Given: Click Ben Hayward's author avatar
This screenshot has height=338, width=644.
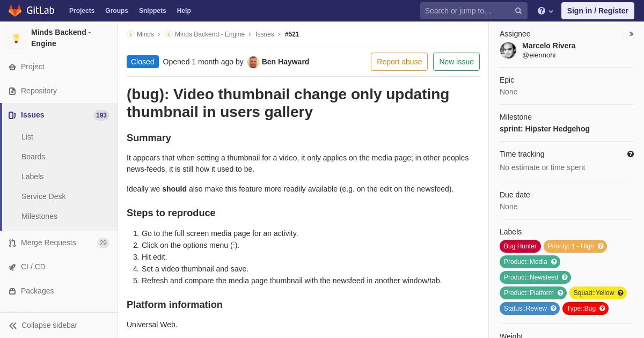Looking at the screenshot, I should click(253, 62).
